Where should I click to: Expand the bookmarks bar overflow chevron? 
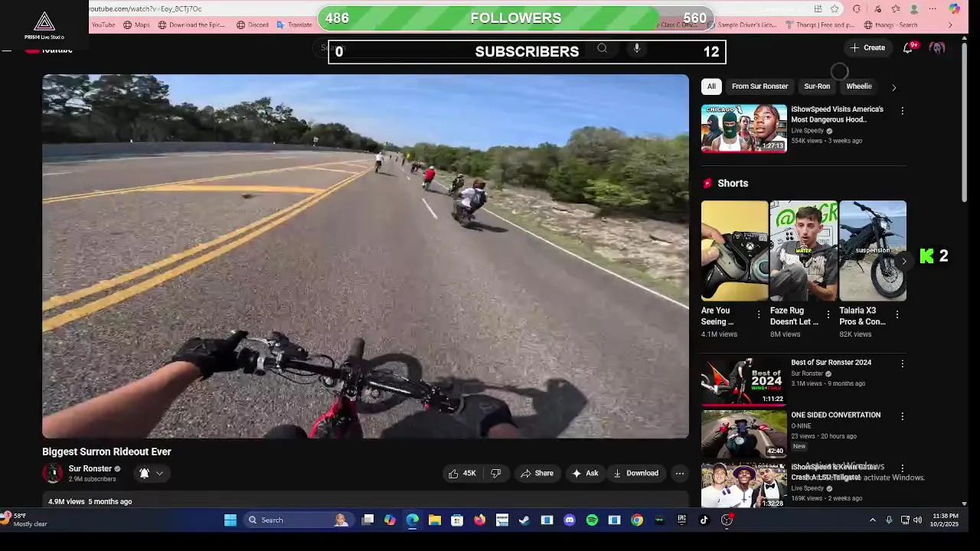(950, 24)
